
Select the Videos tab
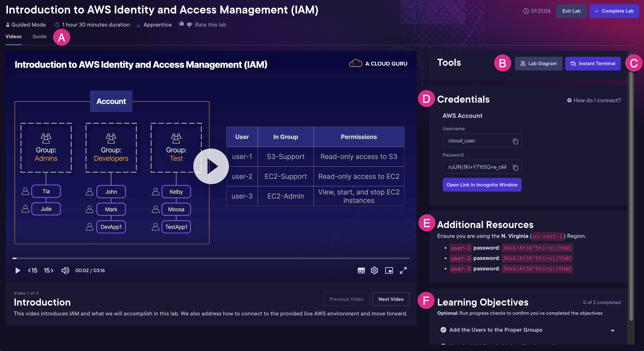point(13,36)
